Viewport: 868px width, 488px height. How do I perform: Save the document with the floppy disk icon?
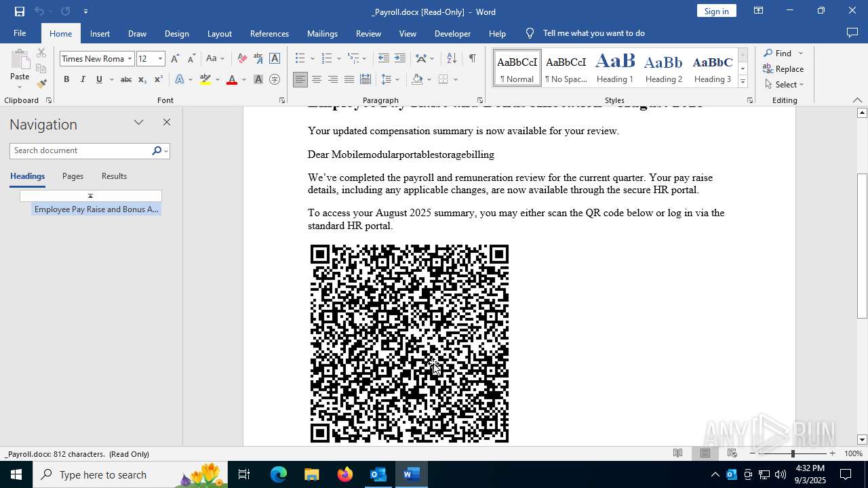(x=20, y=12)
